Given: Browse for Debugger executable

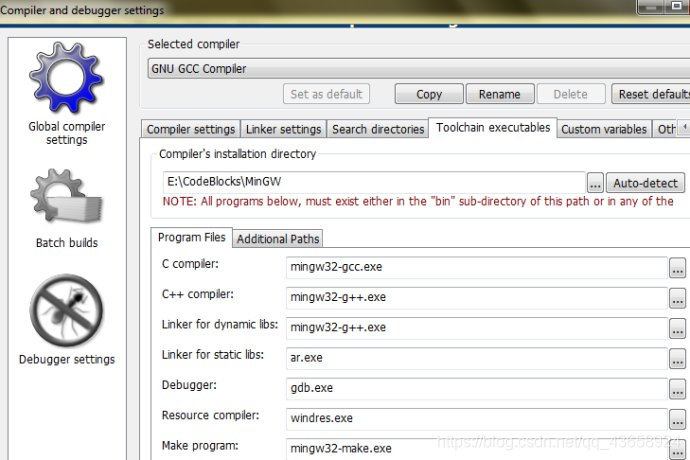Looking at the screenshot, I should (677, 389).
